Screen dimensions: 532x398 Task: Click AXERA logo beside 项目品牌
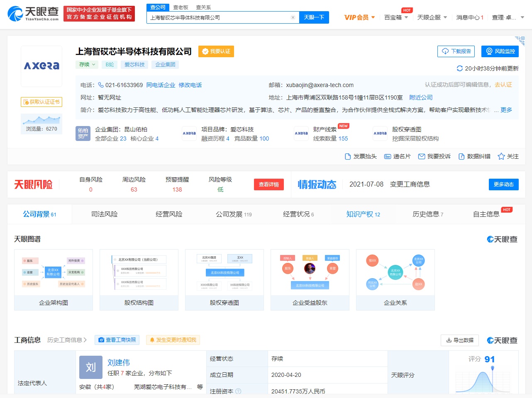pyautogui.click(x=189, y=133)
